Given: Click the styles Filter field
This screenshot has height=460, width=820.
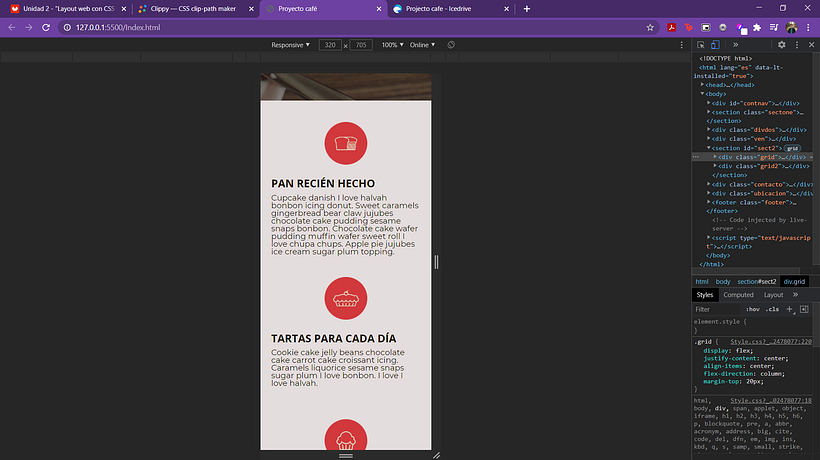Looking at the screenshot, I should 716,309.
